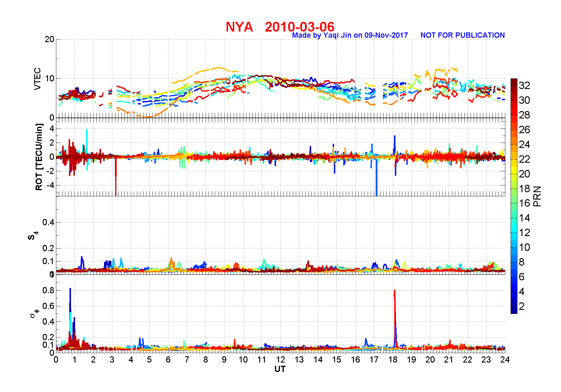This screenshot has height=392, width=561.
Task: Click the red ROT negative spike after 3 UT
Action: click(116, 177)
